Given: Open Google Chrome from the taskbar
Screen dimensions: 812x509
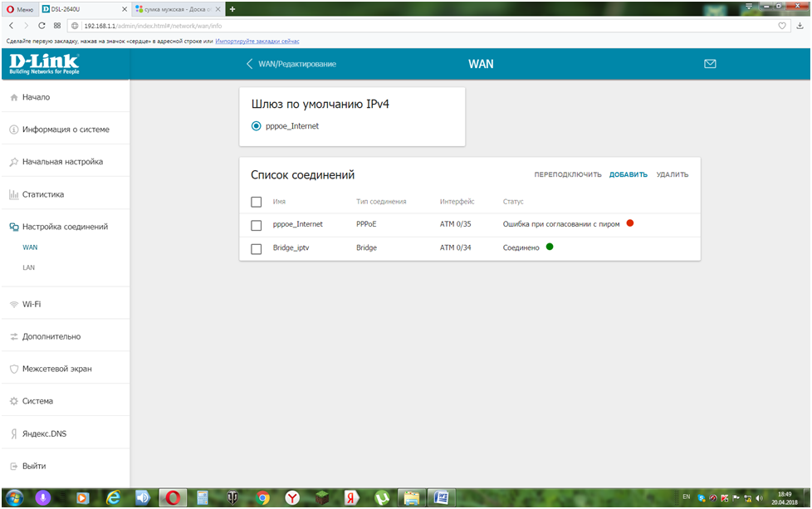Looking at the screenshot, I should tap(262, 497).
